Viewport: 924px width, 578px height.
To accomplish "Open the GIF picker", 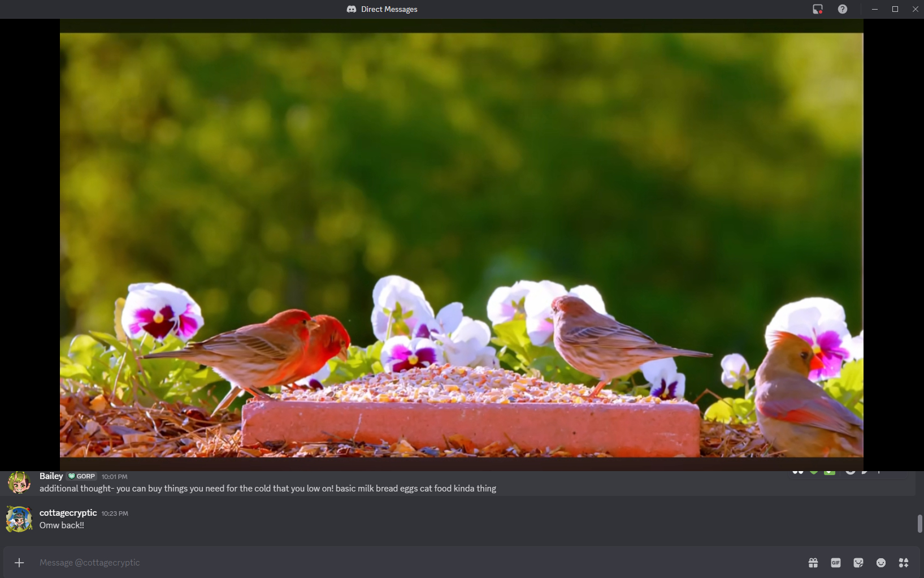I will point(836,563).
